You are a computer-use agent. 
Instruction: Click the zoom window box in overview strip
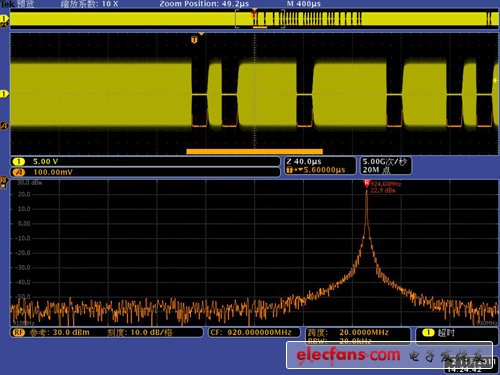260,19
